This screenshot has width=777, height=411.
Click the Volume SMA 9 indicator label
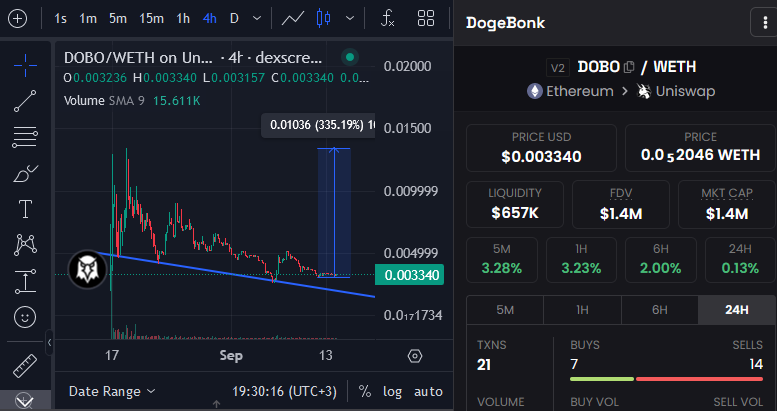[x=104, y=101]
